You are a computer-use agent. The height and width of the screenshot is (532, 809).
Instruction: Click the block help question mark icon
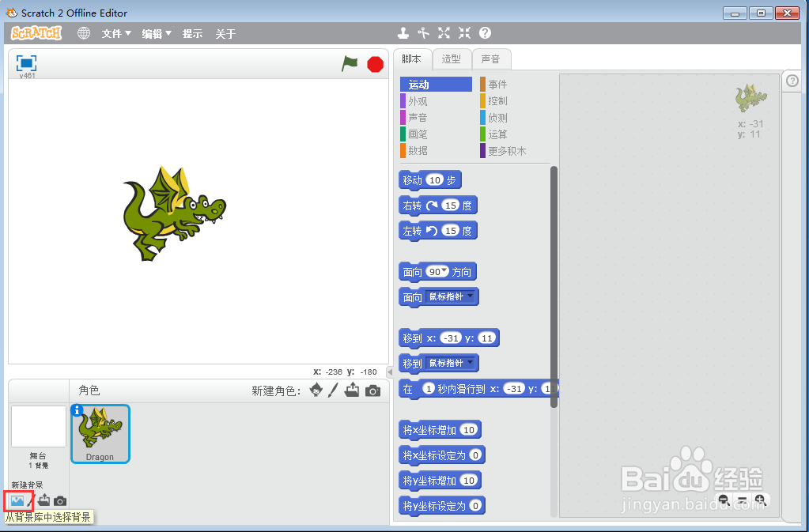[485, 33]
